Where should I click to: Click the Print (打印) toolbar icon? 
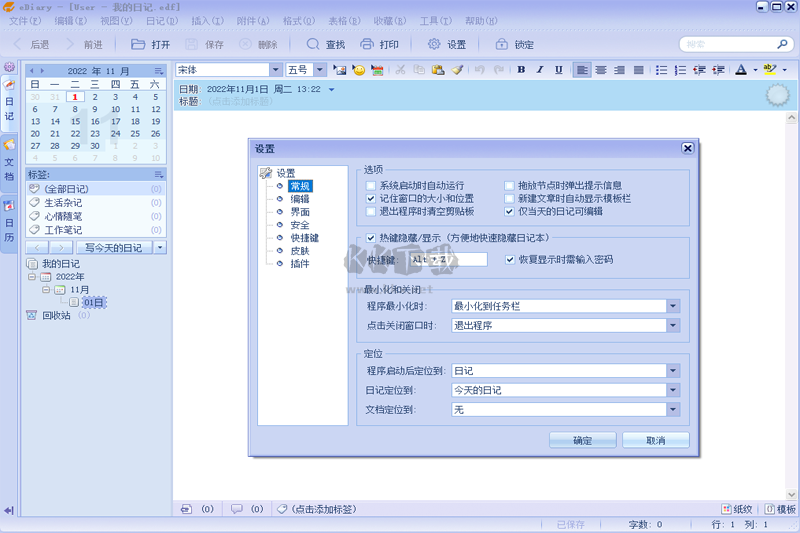[367, 44]
